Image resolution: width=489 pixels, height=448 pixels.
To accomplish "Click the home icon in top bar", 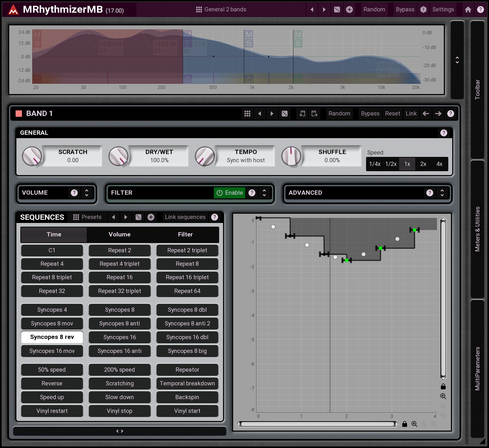I will (x=468, y=10).
